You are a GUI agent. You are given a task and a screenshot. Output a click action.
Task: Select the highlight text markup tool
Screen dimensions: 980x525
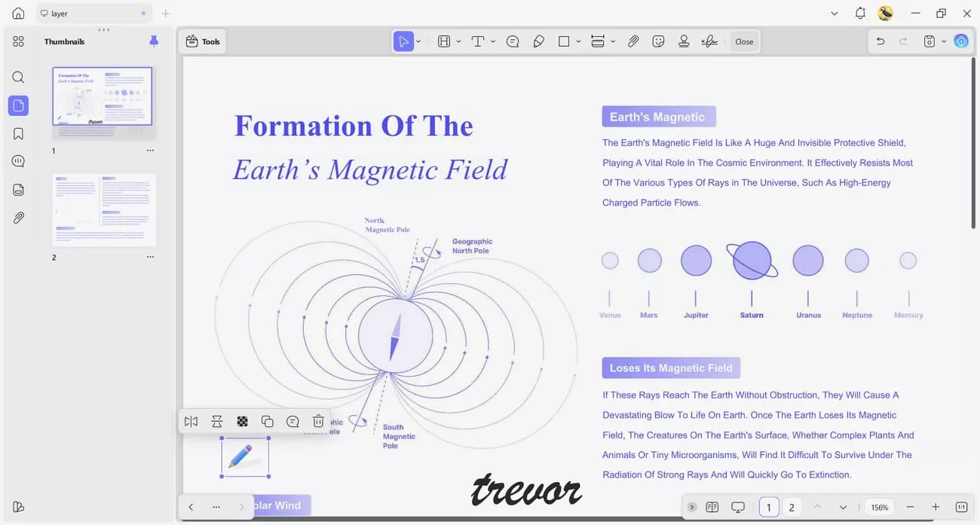point(444,41)
